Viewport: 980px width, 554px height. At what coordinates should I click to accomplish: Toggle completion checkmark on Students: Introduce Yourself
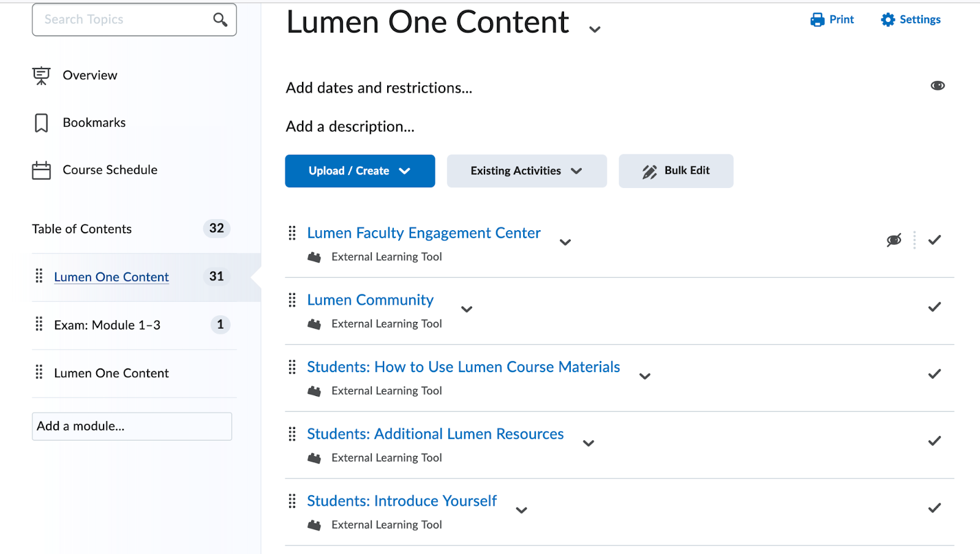(x=934, y=507)
